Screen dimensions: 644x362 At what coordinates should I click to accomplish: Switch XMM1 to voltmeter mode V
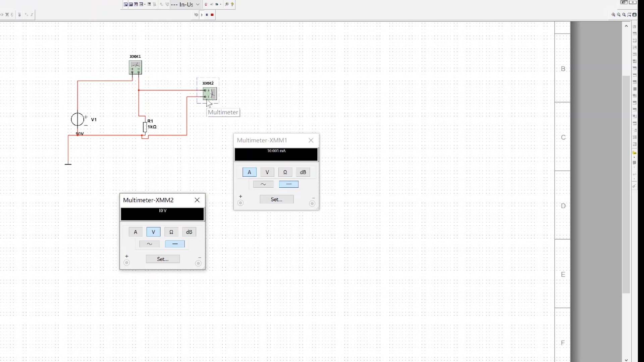click(x=267, y=172)
